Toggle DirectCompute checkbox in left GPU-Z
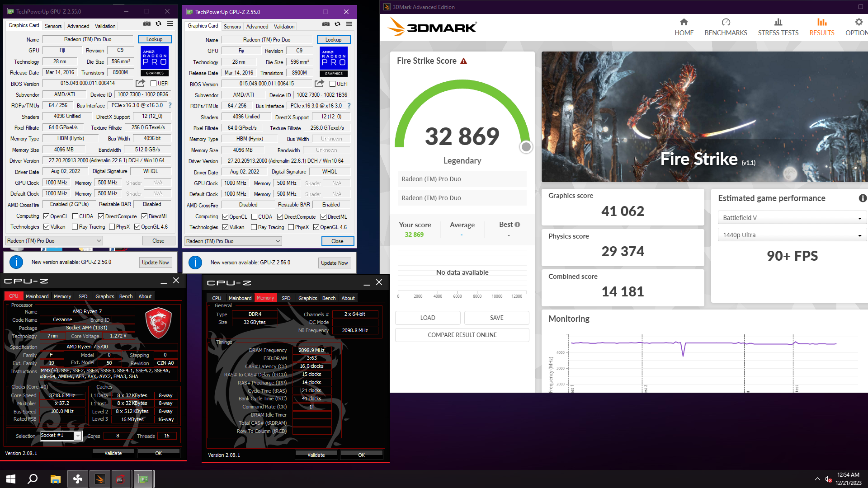This screenshot has height=488, width=868. point(101,216)
